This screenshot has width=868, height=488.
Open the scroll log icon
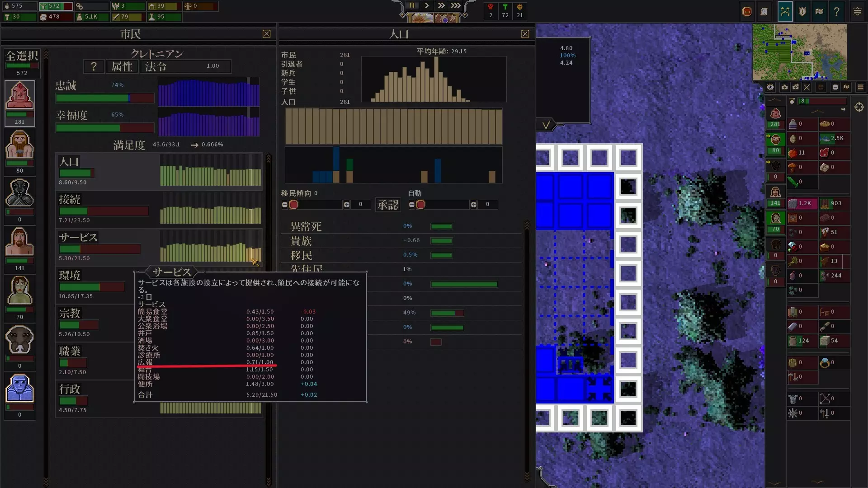(x=764, y=12)
